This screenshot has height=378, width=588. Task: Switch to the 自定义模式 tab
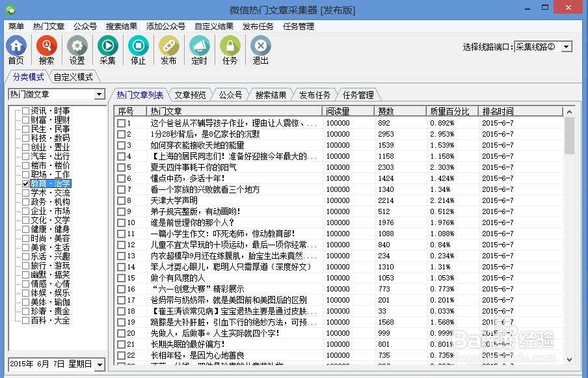pos(73,77)
